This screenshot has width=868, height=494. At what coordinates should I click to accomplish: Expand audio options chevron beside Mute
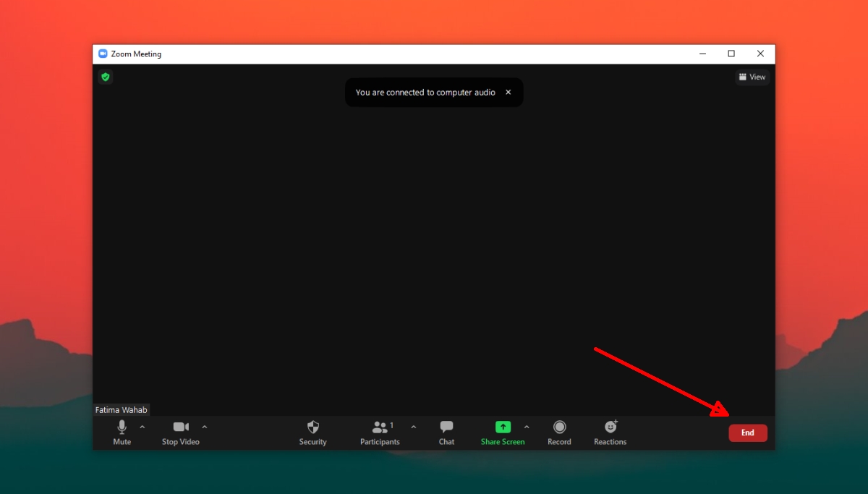142,427
